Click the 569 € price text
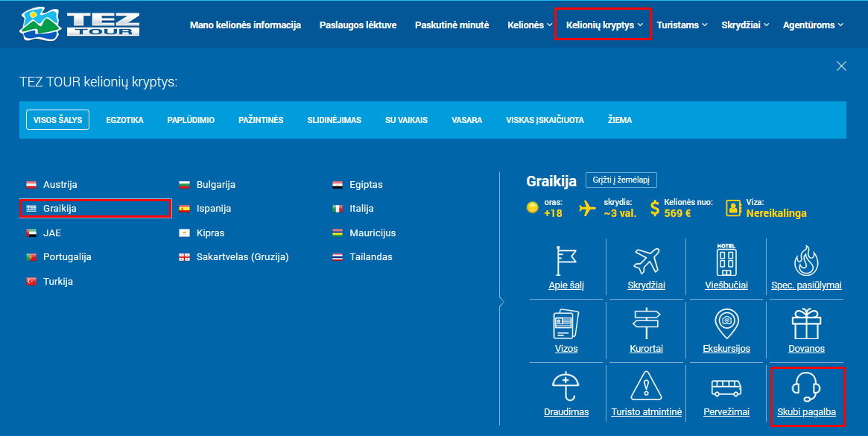Screen dimensions: 868x436 pyautogui.click(x=677, y=213)
